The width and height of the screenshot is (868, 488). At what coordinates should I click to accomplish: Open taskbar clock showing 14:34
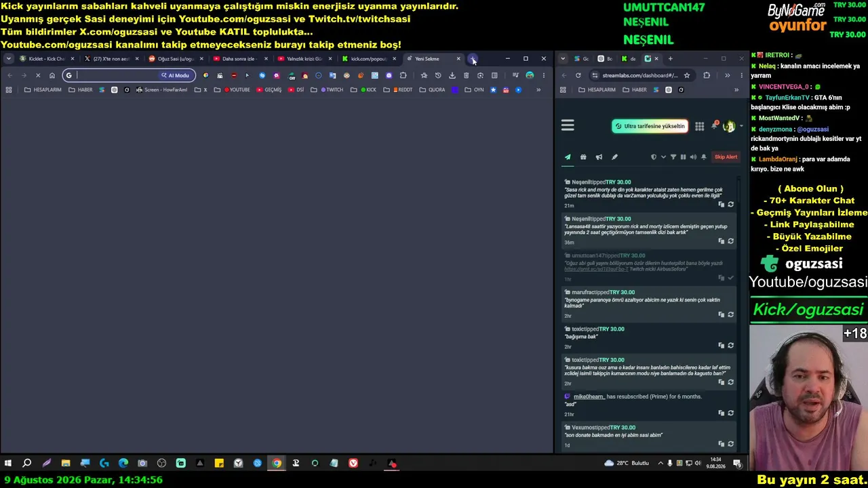(715, 464)
